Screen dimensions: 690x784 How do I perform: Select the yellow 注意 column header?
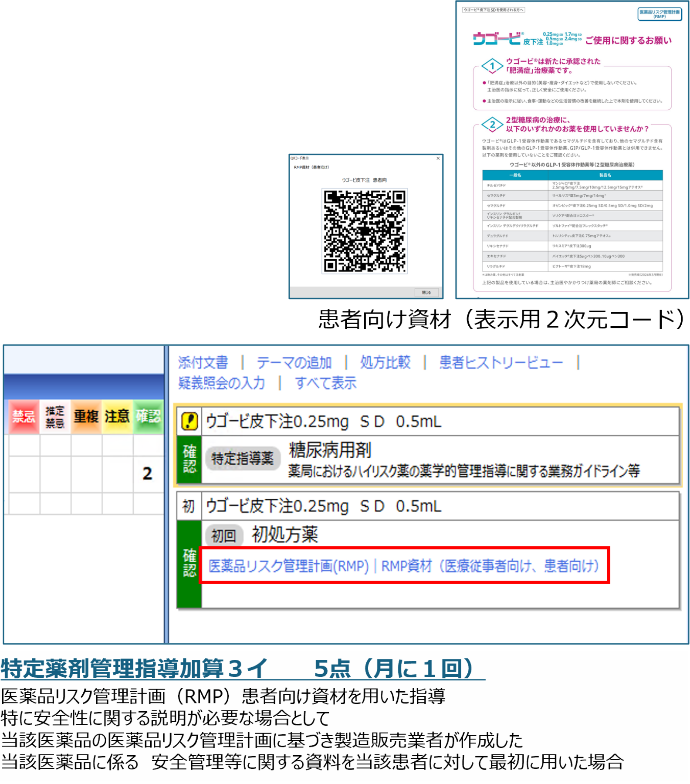click(117, 417)
